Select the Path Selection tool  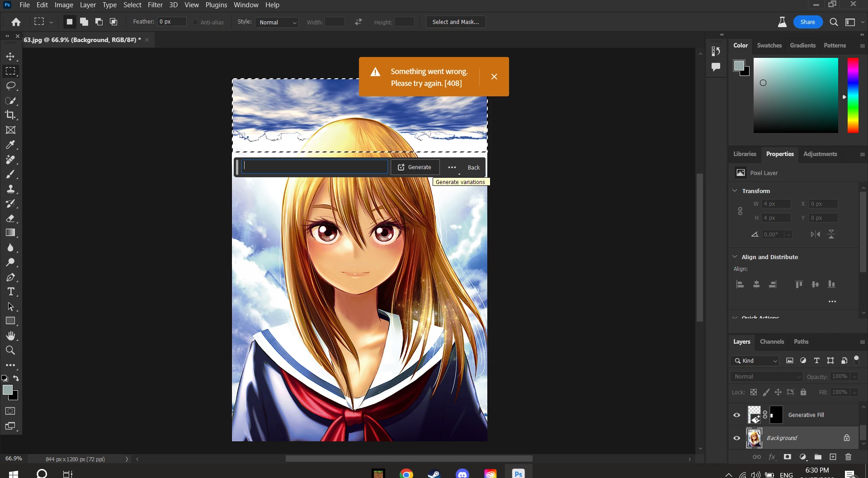(10, 307)
